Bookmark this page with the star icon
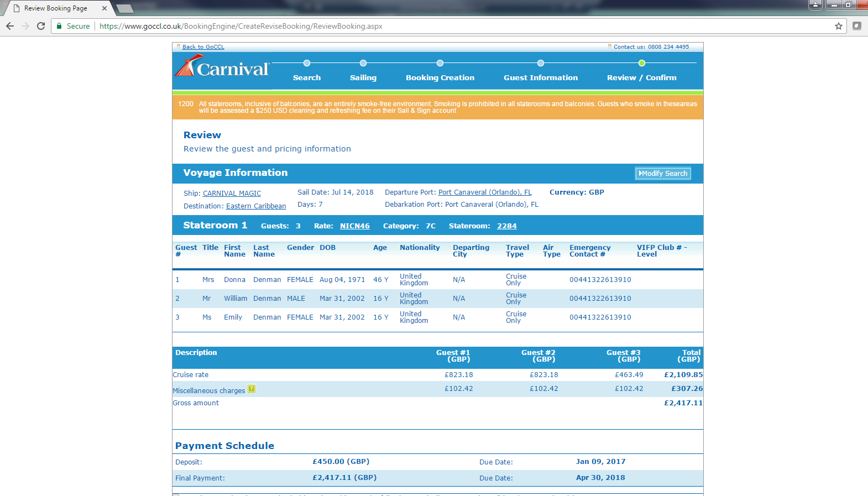Image resolution: width=868 pixels, height=496 pixels. click(x=839, y=26)
